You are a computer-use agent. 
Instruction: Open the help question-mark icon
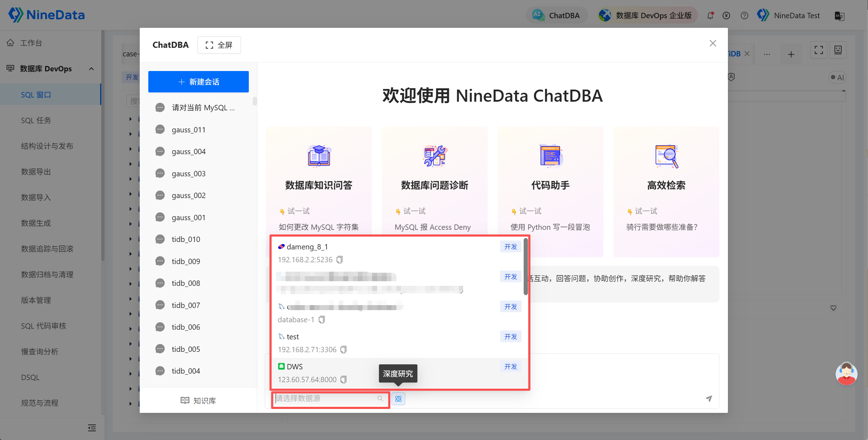(x=744, y=15)
